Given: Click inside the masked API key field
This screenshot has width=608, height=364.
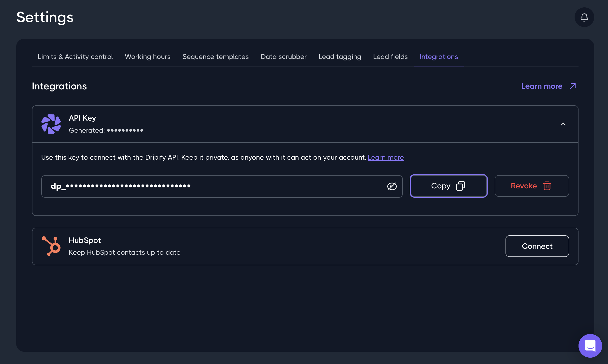Looking at the screenshot, I should click(222, 186).
